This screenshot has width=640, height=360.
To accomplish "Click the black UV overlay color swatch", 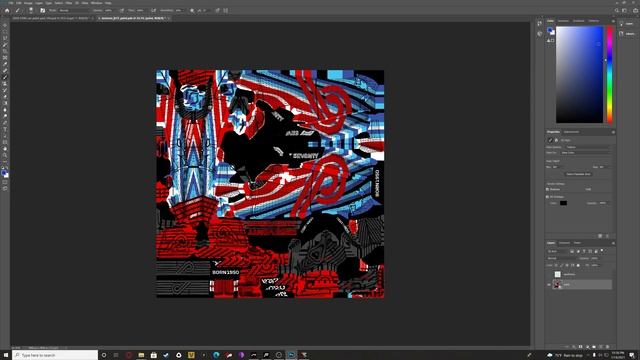I will click(563, 203).
